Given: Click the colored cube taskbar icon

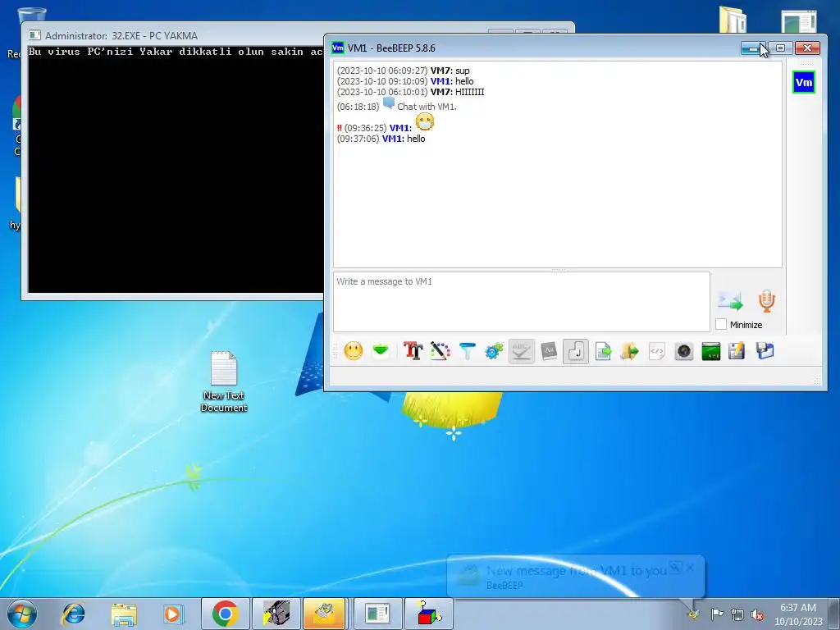Looking at the screenshot, I should [x=428, y=614].
